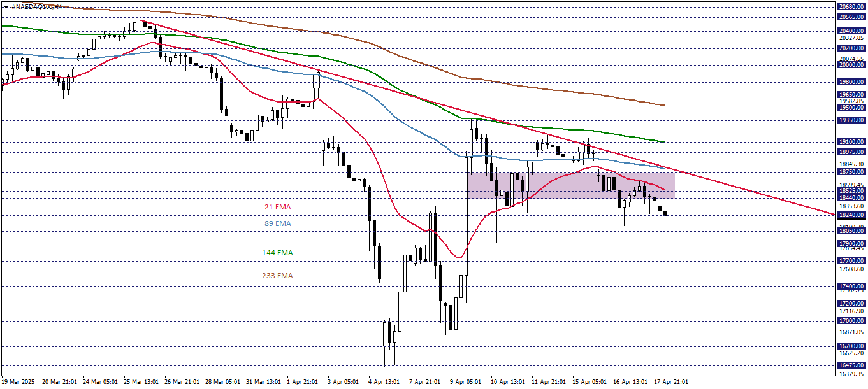Click the 16700.00 price level label
Image resolution: width=868 pixels, height=389 pixels.
(851, 346)
